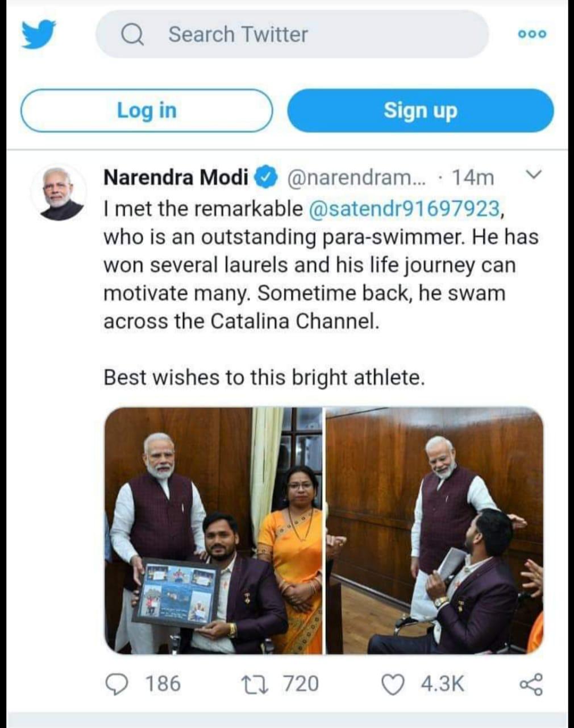This screenshot has height=728, width=574.
Task: Click the search magnifier icon
Action: tap(133, 35)
